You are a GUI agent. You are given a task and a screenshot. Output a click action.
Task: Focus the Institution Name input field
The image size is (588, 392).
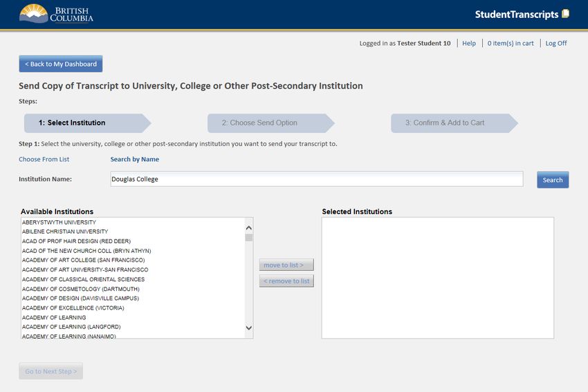point(317,179)
